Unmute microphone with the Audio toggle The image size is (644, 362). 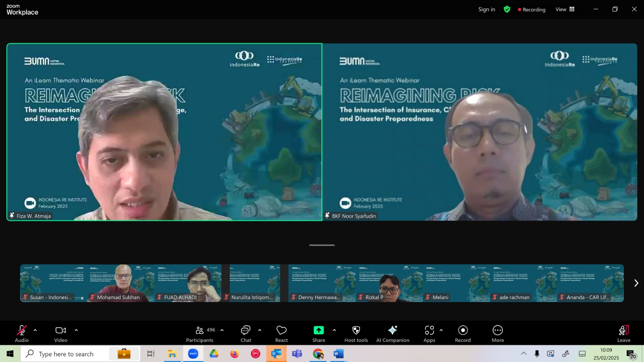tap(22, 333)
